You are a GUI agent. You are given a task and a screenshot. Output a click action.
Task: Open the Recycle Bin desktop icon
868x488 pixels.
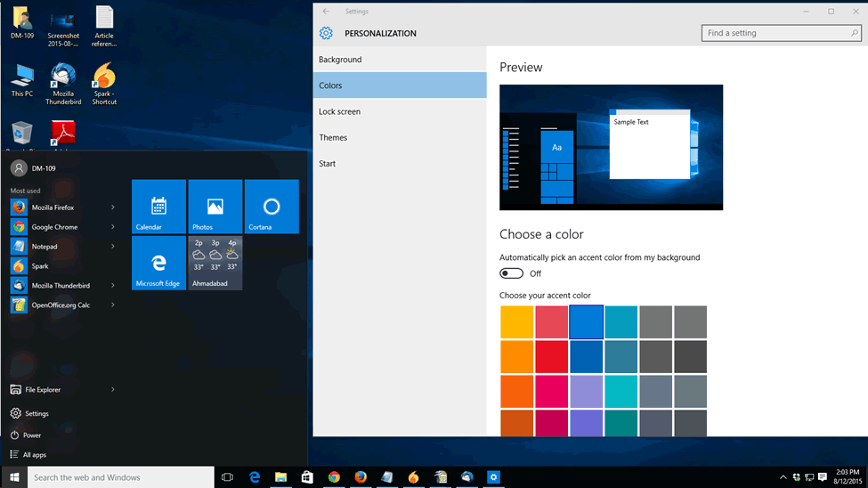21,135
